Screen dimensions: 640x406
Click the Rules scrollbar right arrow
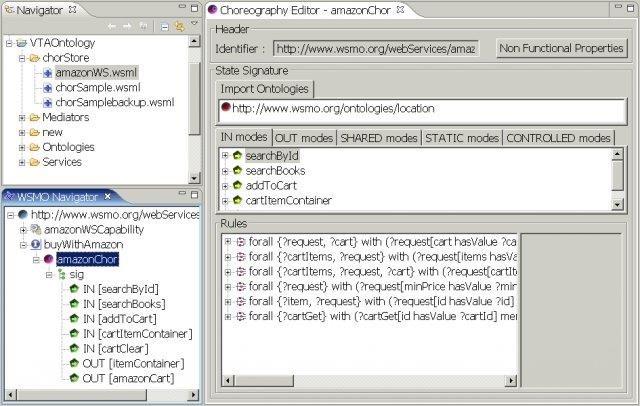coord(511,381)
